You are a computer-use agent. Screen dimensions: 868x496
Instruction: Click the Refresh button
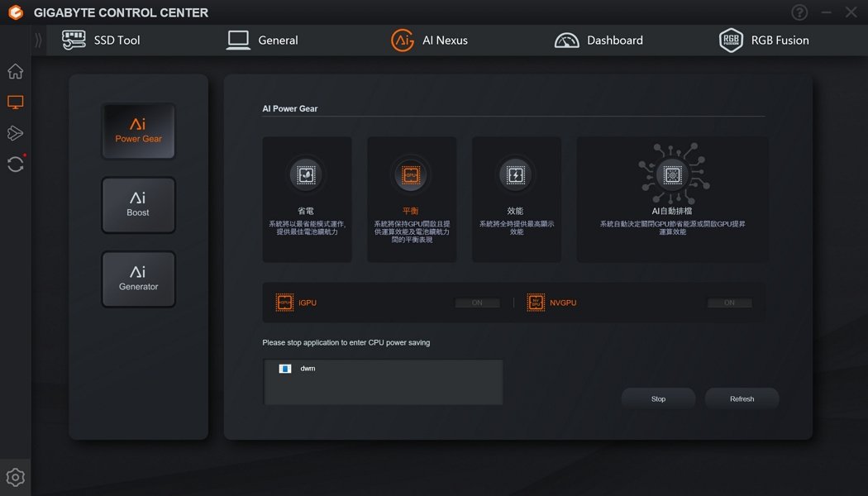pos(742,398)
